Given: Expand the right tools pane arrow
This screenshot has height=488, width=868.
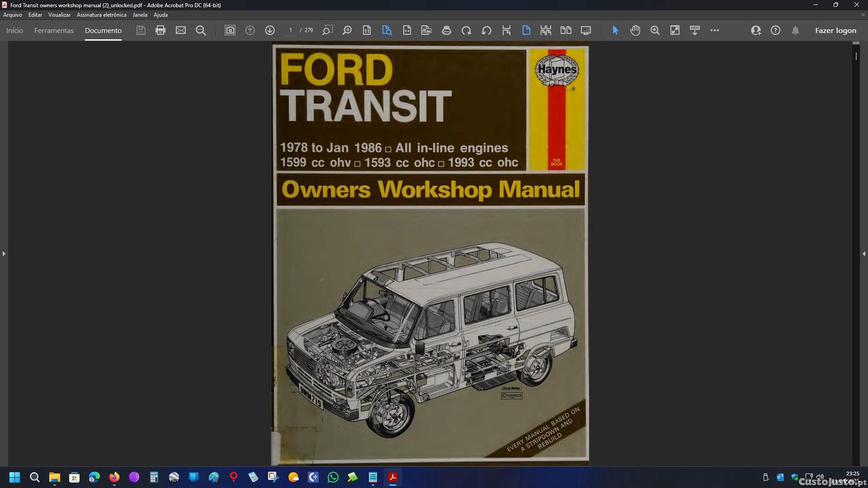Looking at the screenshot, I should [x=863, y=254].
